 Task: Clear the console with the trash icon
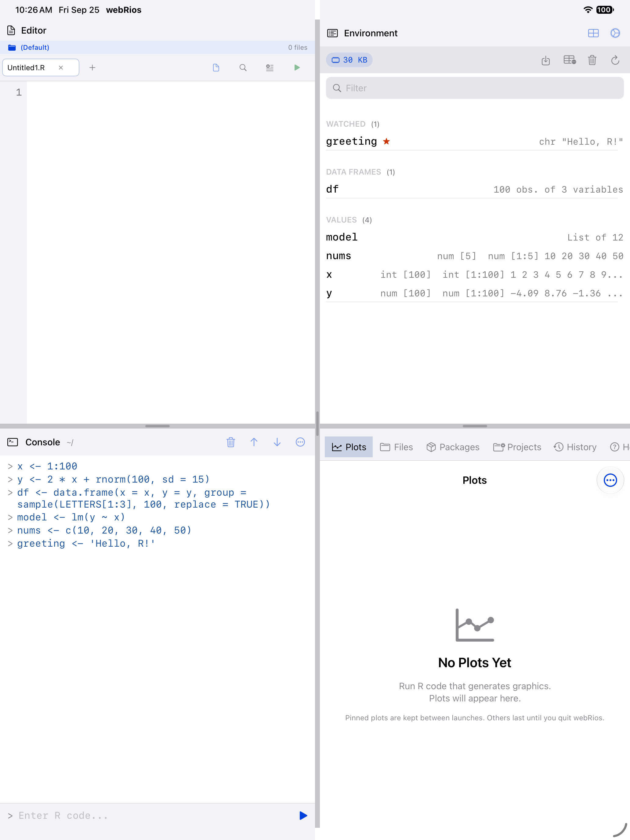(x=231, y=442)
